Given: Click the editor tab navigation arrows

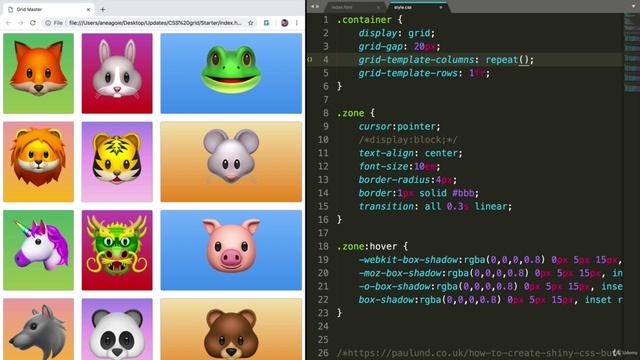Looking at the screenshot, I should click(x=315, y=7).
